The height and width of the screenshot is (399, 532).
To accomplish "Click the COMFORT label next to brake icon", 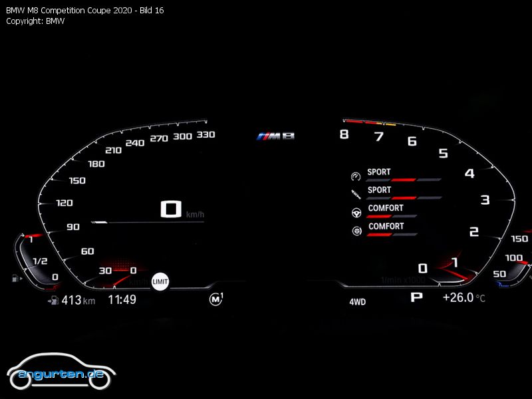I will click(386, 226).
